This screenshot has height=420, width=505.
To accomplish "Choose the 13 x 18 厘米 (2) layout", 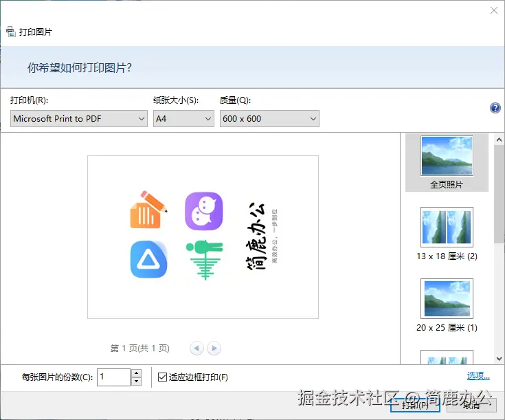I will click(x=447, y=234).
